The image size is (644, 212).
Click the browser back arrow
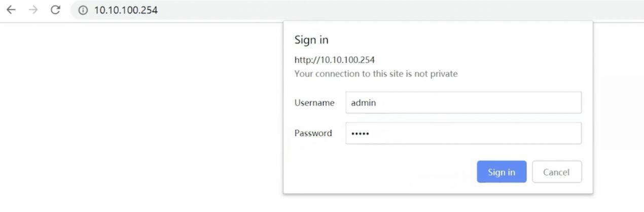11,10
